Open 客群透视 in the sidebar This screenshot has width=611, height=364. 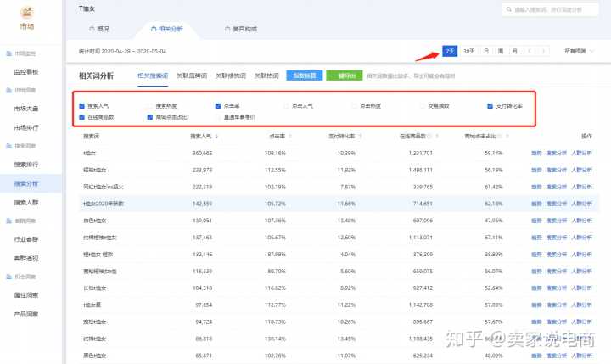click(26, 258)
